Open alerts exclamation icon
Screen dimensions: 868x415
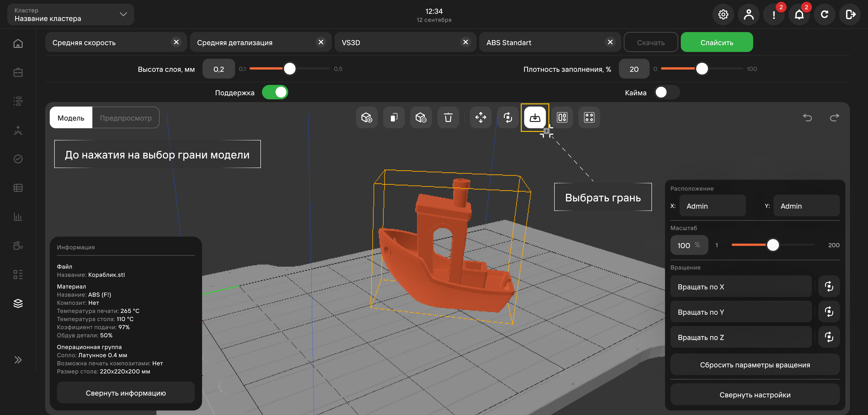click(x=774, y=14)
